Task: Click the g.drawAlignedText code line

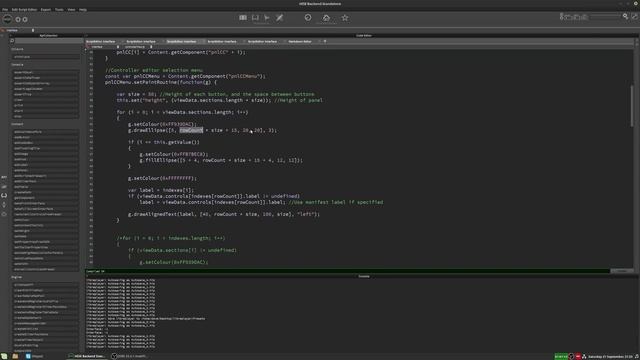Action: click(x=224, y=214)
